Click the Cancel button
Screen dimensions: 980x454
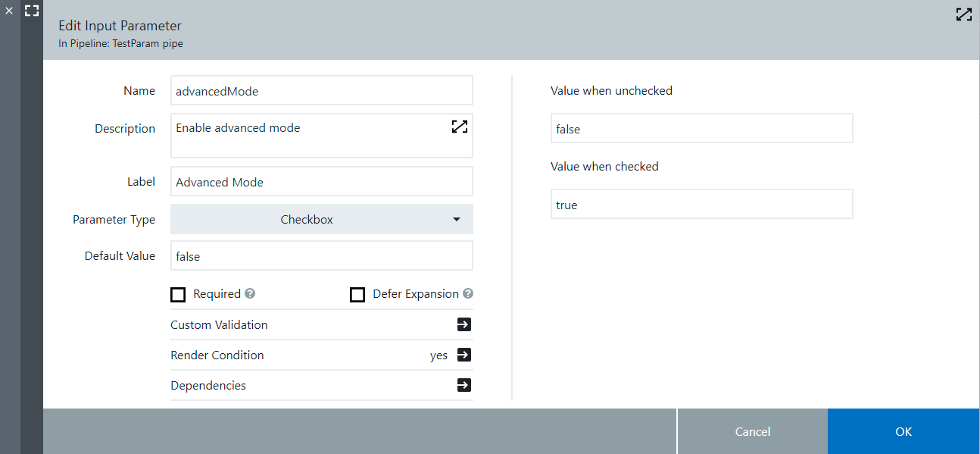752,431
